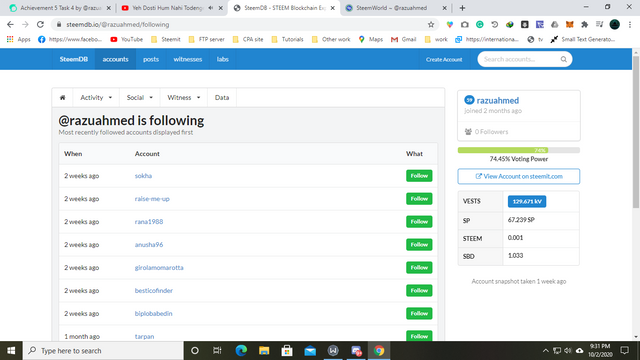
Task: Open the Tutorials bookmarks folder
Action: tap(287, 39)
